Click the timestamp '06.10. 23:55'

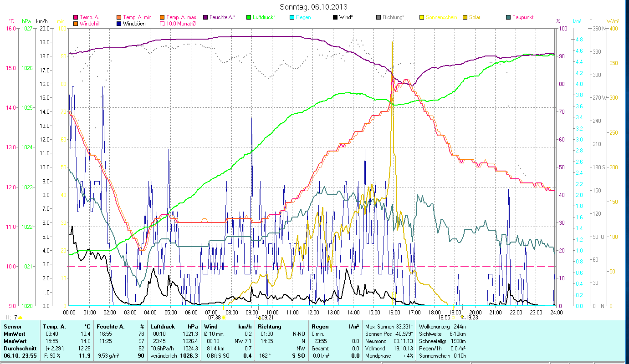(x=20, y=356)
